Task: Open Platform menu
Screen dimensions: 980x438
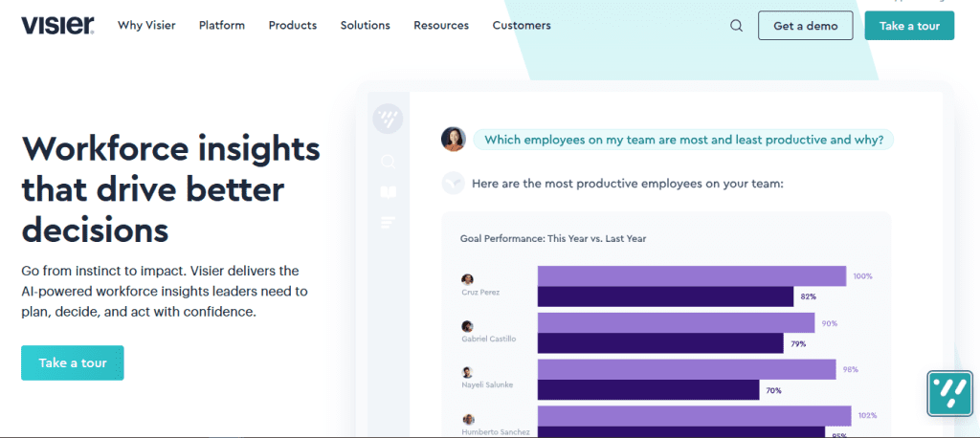Action: tap(222, 26)
